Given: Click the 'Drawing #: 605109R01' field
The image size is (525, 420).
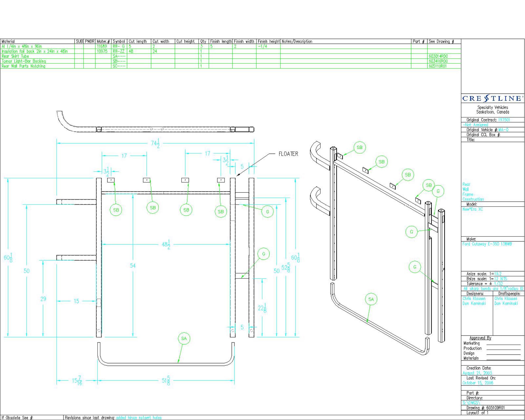Looking at the screenshot, I should tap(486, 408).
